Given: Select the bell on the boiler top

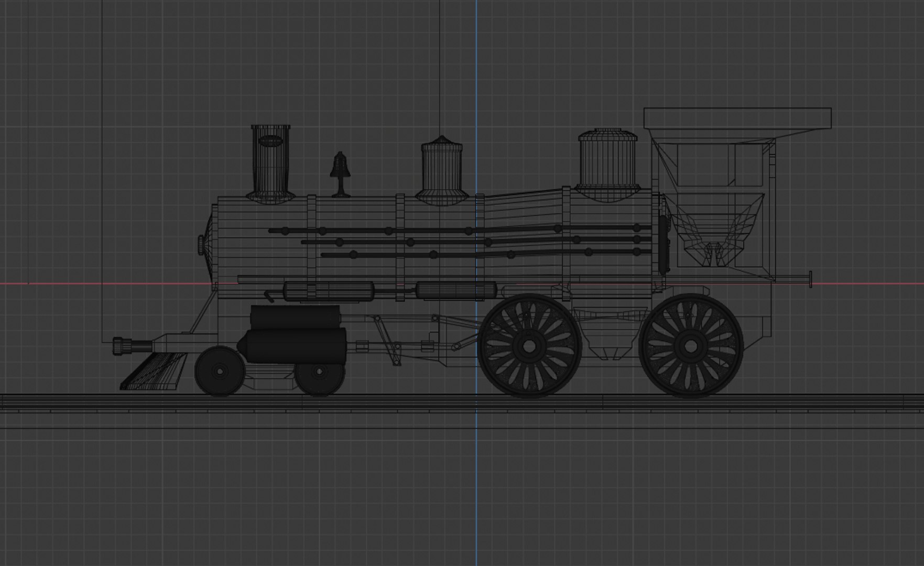Looking at the screenshot, I should pyautogui.click(x=341, y=175).
